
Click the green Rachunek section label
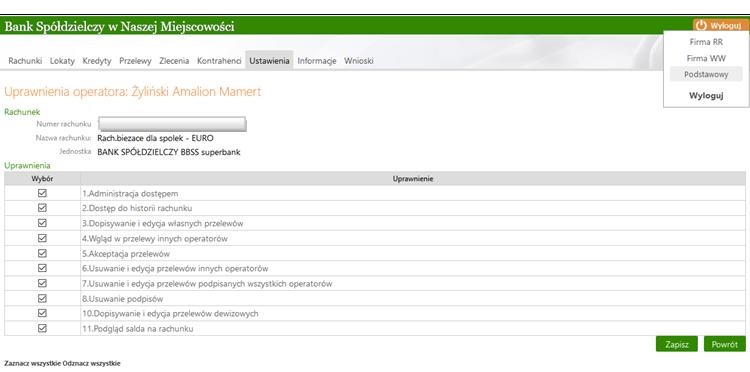(22, 112)
